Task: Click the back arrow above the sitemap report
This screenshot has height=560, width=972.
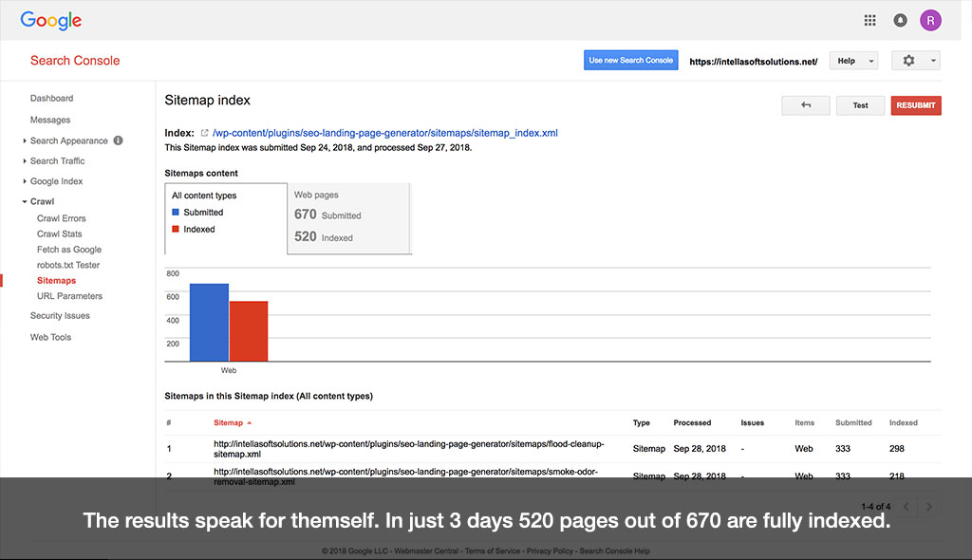Action: [805, 104]
